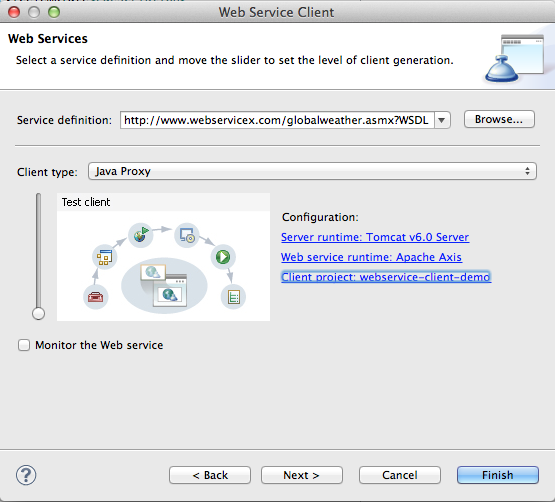The width and height of the screenshot is (555, 502).
Task: Click the Service definition URL text field
Action: (x=277, y=120)
